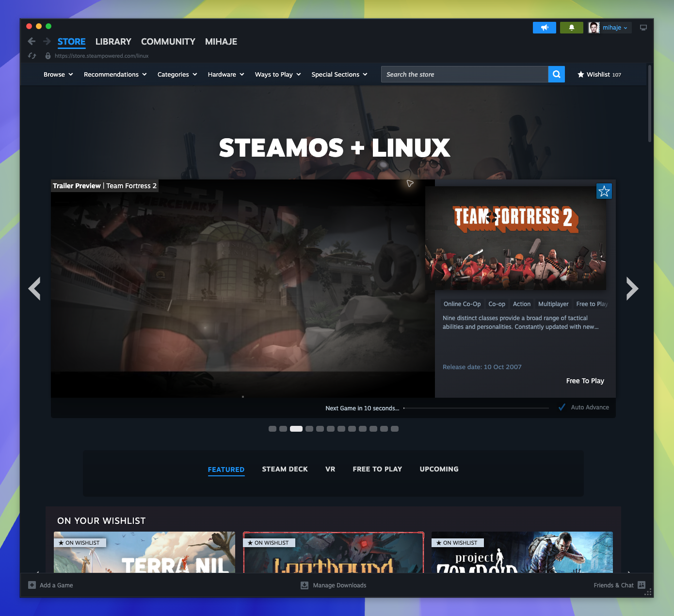Expand the Recommendations dropdown

pos(115,74)
